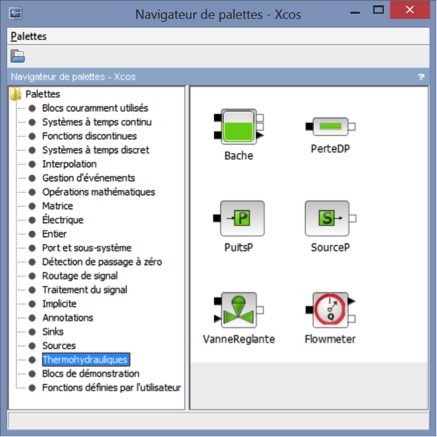
Task: Select Fonctions définies par l'utilisateur
Action: [111, 388]
